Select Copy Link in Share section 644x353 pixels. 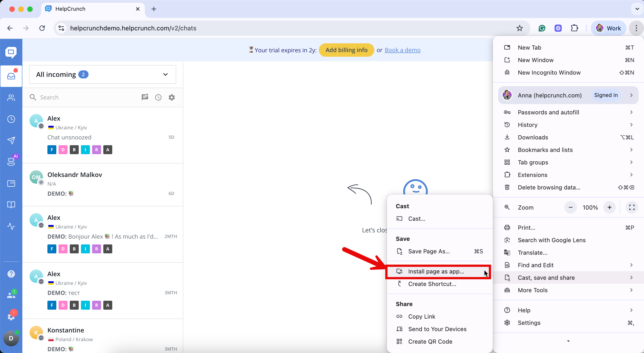[439, 317]
